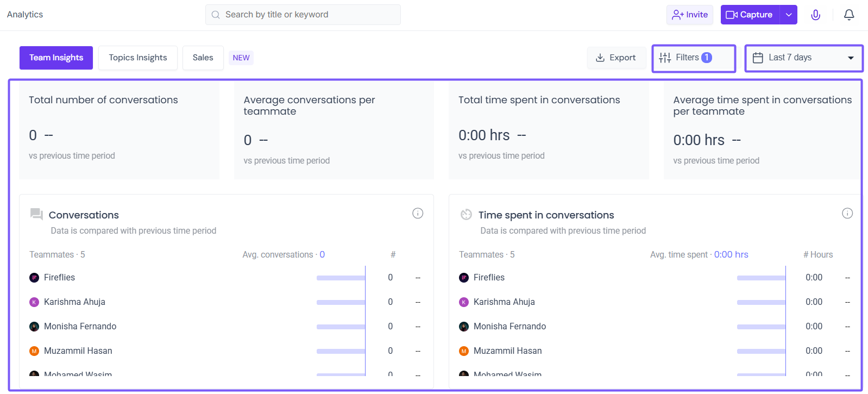Open the notifications bell
The image size is (868, 394).
coord(849,15)
